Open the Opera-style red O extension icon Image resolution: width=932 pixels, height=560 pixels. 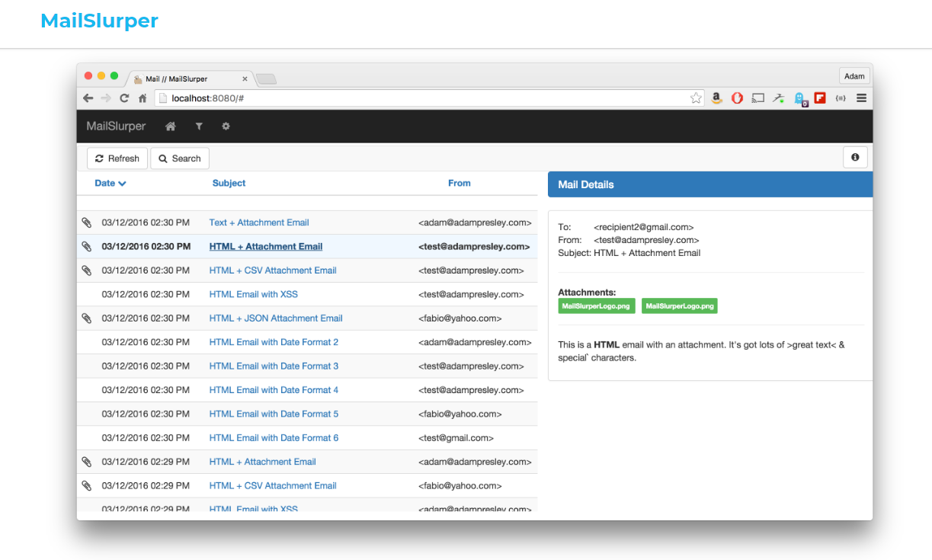tap(737, 98)
